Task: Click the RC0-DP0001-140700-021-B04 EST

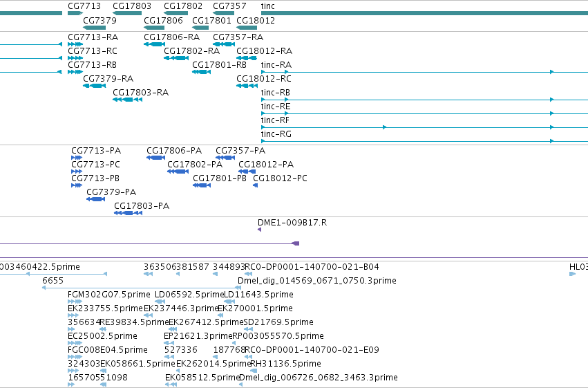Action: tap(312, 267)
